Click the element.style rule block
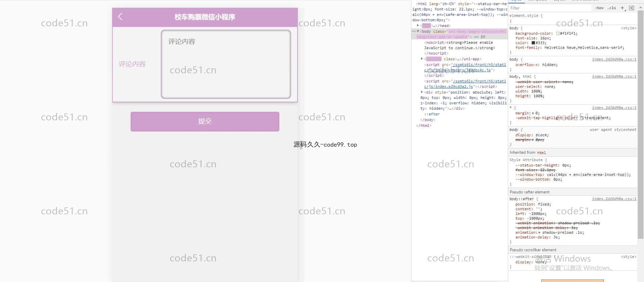644x282 pixels. [x=572, y=18]
